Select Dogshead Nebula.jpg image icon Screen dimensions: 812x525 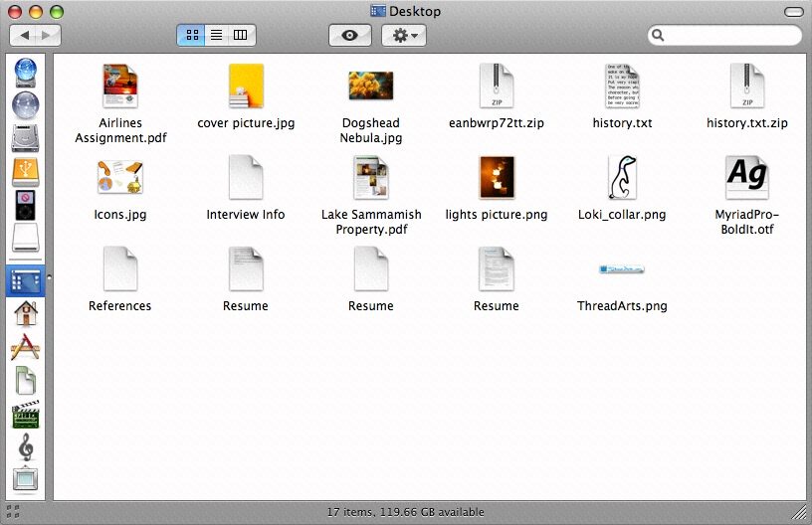pyautogui.click(x=371, y=86)
